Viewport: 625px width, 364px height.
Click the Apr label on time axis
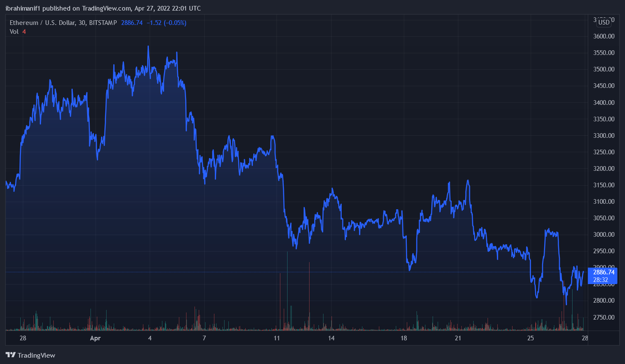(96, 338)
